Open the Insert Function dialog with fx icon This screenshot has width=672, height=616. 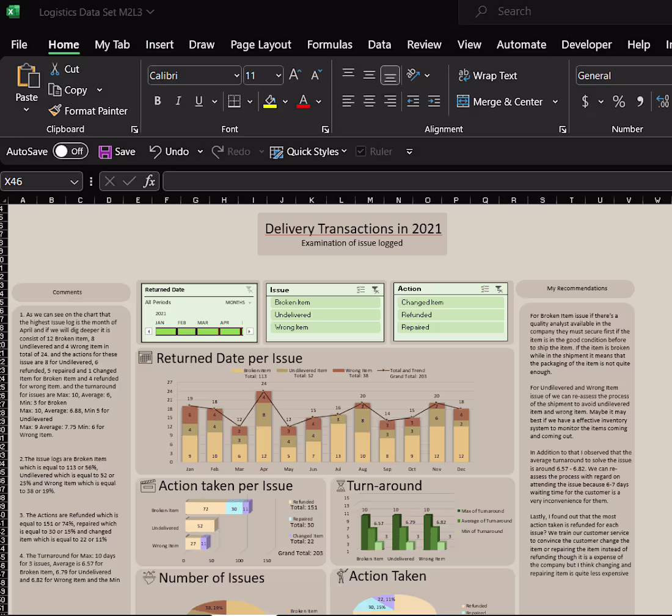pos(148,181)
